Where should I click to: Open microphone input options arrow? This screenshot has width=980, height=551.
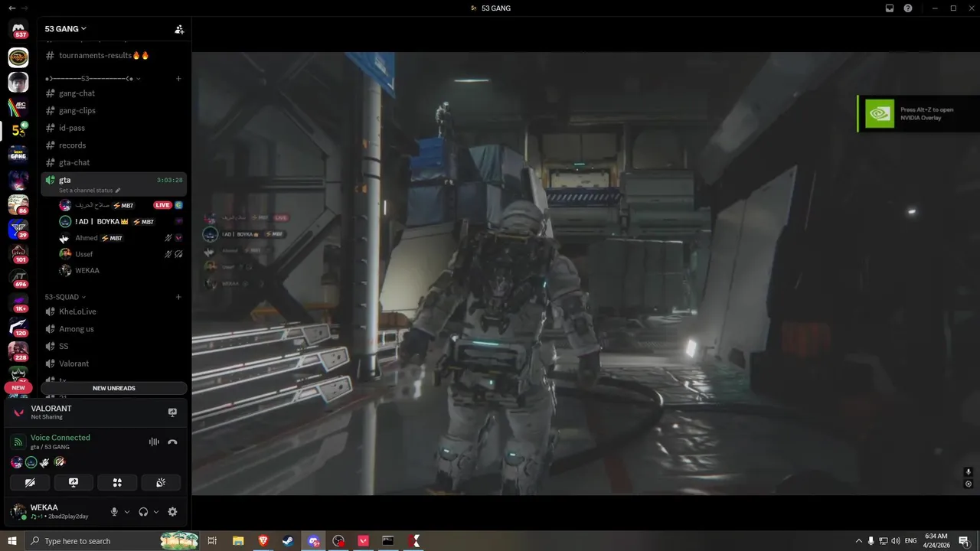pos(127,512)
